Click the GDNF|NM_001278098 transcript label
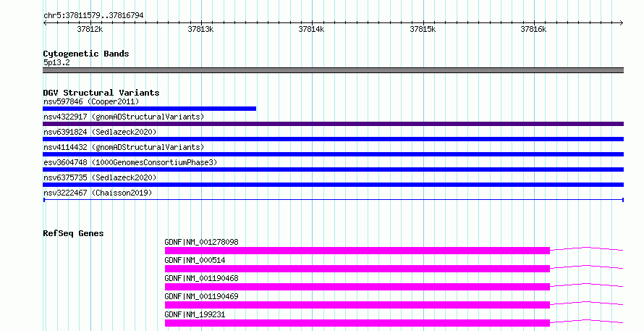 (201, 242)
